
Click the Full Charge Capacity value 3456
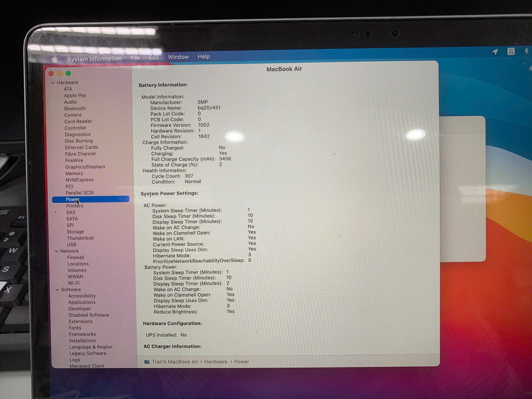(225, 159)
